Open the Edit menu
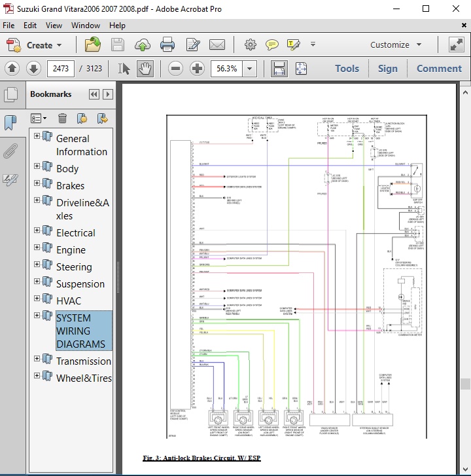Viewport: 471px width, 476px height. pos(30,26)
